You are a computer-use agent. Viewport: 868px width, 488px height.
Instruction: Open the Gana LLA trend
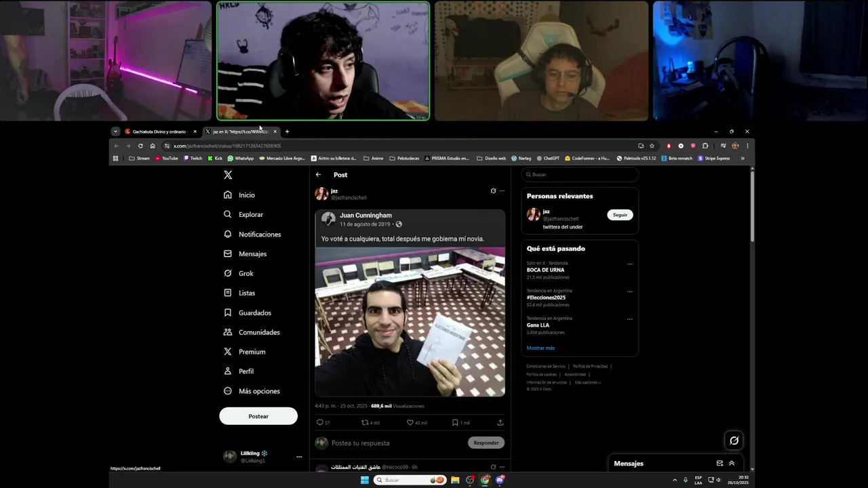click(538, 325)
